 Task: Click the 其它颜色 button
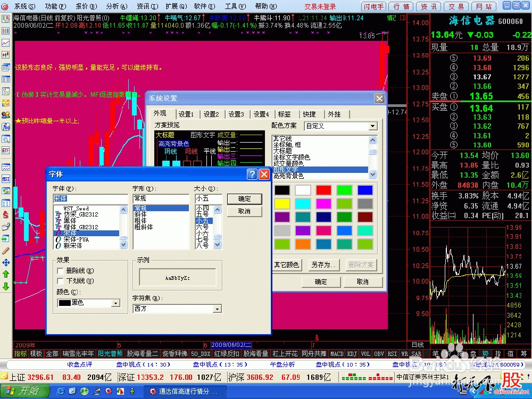[286, 264]
